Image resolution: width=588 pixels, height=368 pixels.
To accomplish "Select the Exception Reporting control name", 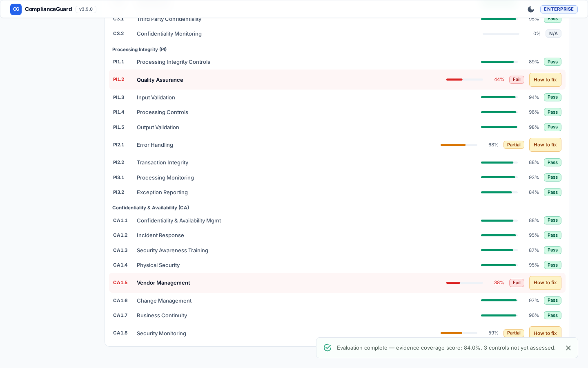I will 162,192.
